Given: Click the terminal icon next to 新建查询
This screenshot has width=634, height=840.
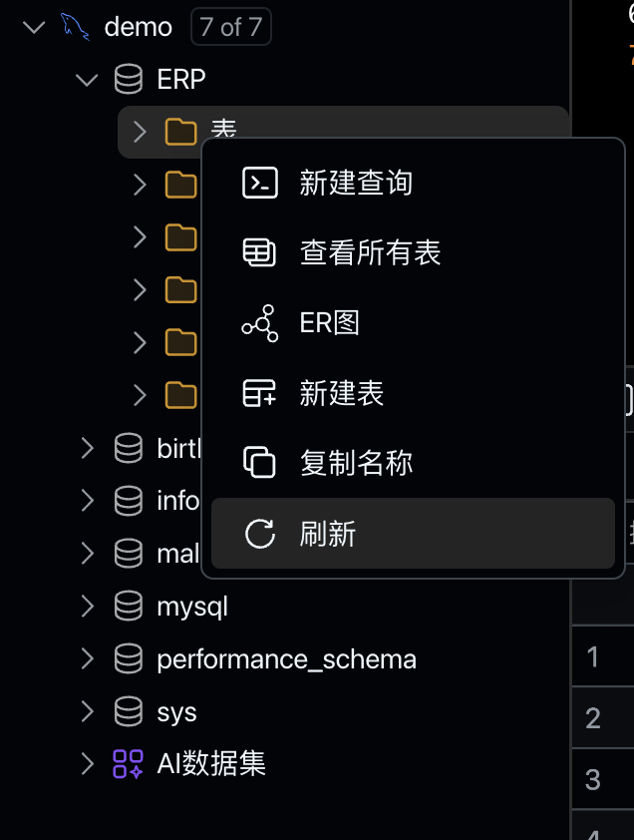Looking at the screenshot, I should (x=258, y=183).
